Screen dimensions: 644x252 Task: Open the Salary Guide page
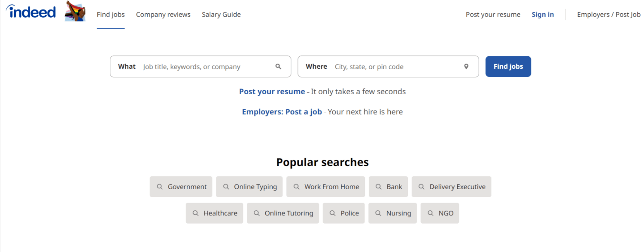point(221,15)
